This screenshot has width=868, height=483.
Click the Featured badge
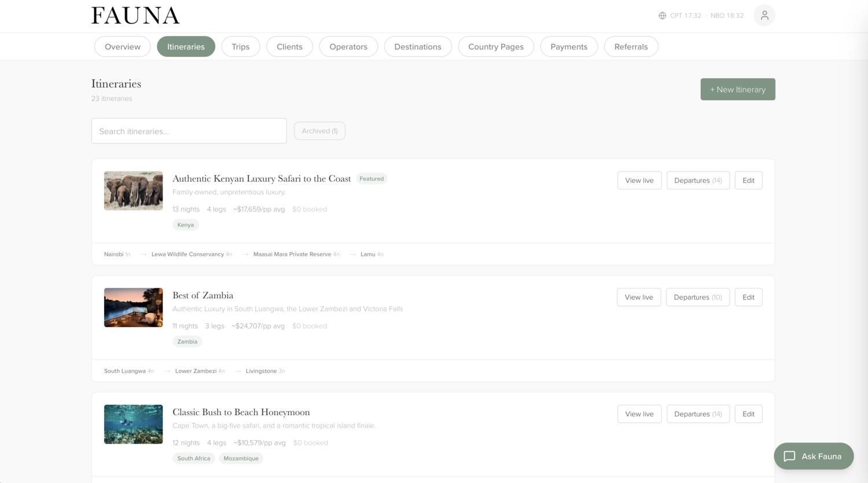click(x=372, y=178)
